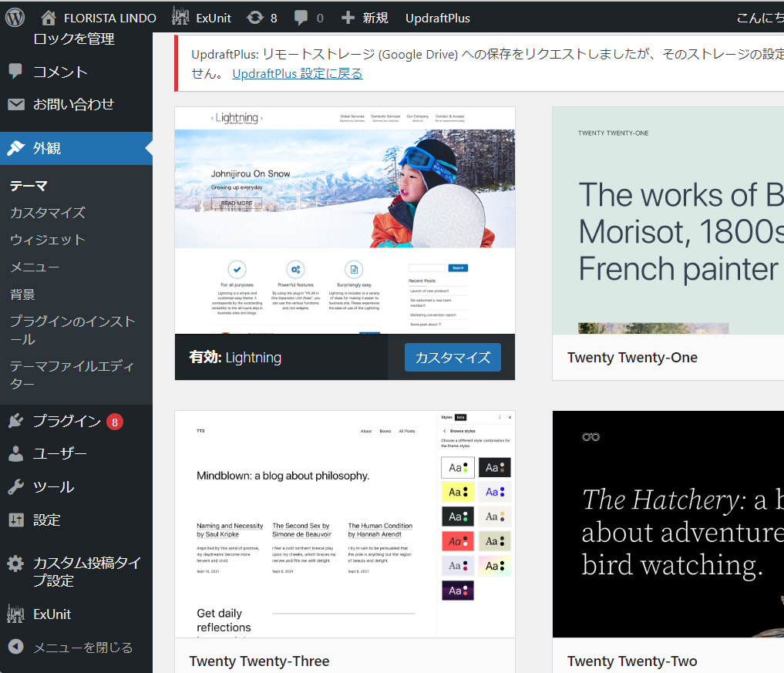Viewport: 784px width, 673px height.
Task: Open the updates refresh icon showing 8
Action: click(255, 18)
